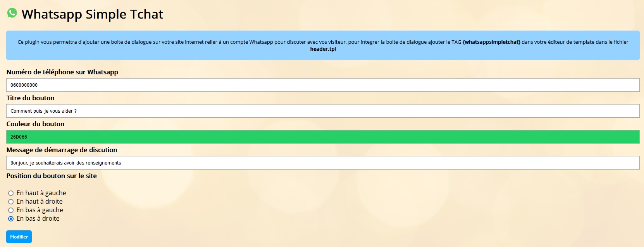
Task: Click the '{whatsappsimpletchat}' tag text
Action: coord(491,42)
